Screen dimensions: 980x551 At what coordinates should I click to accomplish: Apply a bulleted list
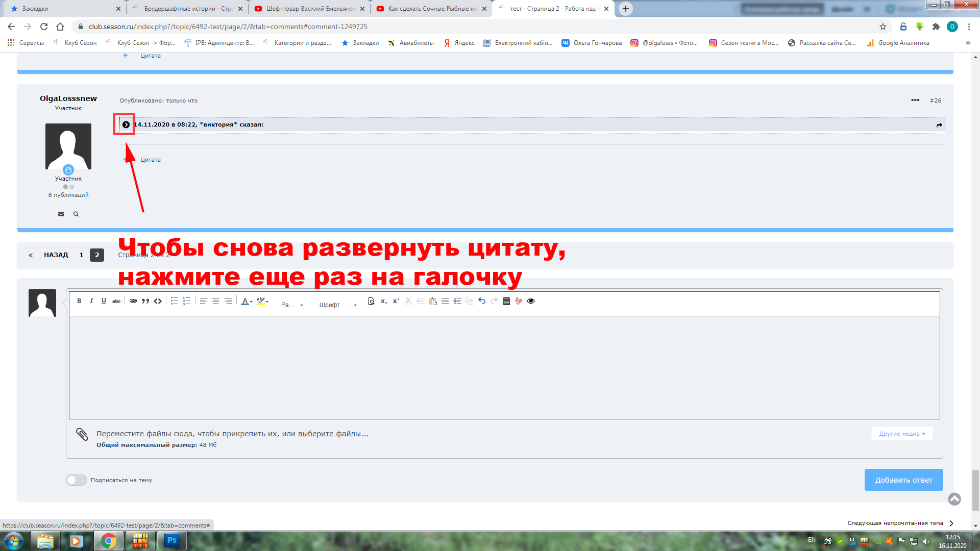pyautogui.click(x=174, y=301)
